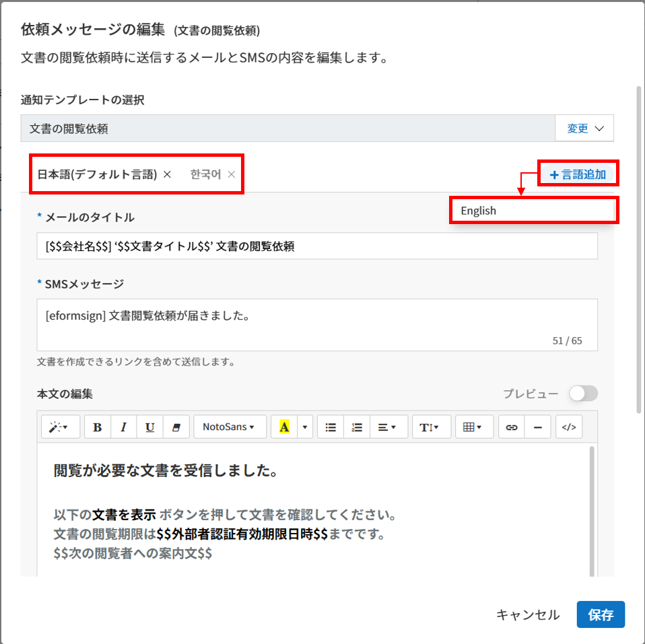The height and width of the screenshot is (644, 645).
Task: Apply the yellow highlight color swatch
Action: [x=284, y=427]
